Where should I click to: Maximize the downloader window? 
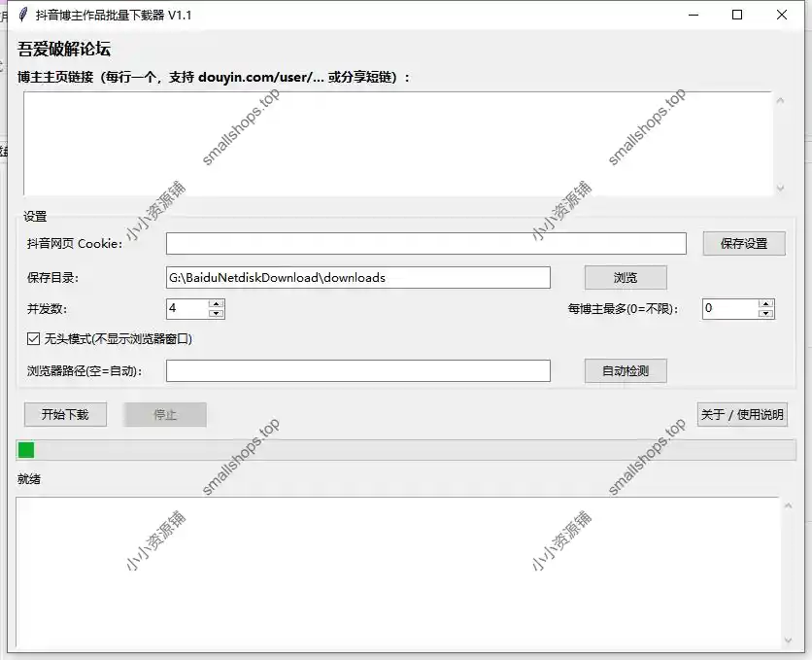click(x=737, y=15)
